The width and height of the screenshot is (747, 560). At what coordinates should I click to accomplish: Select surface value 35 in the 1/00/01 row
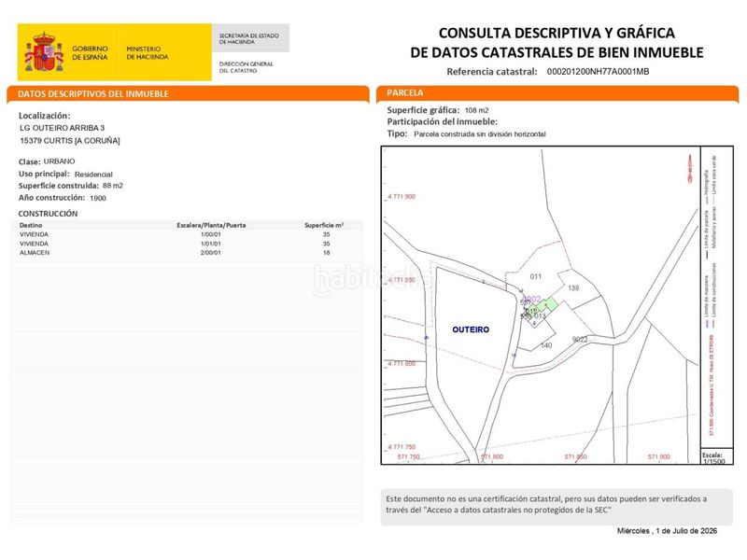coord(326,234)
